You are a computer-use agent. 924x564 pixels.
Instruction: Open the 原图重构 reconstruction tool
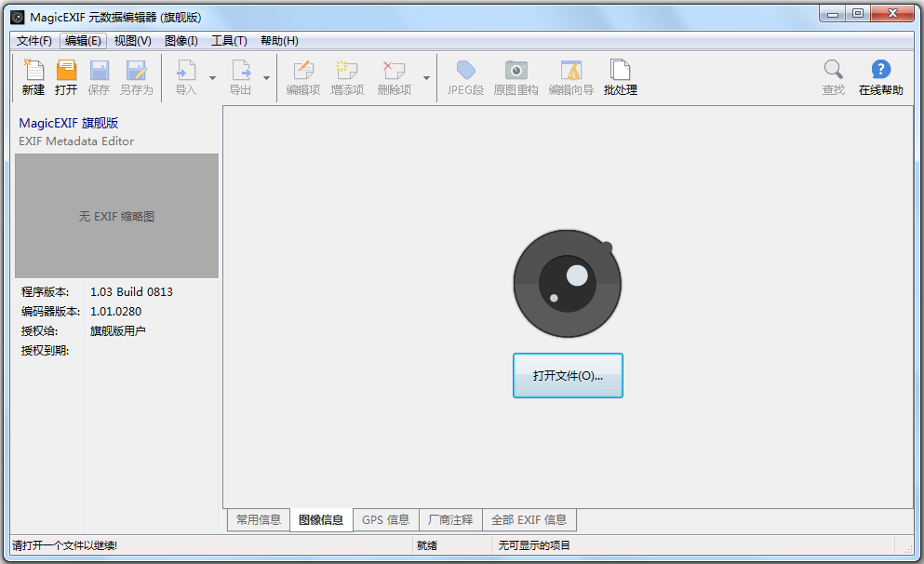tap(516, 76)
